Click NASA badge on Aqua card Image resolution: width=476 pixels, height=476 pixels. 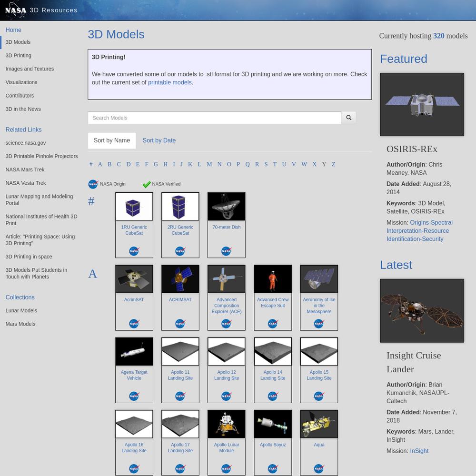coord(319,469)
